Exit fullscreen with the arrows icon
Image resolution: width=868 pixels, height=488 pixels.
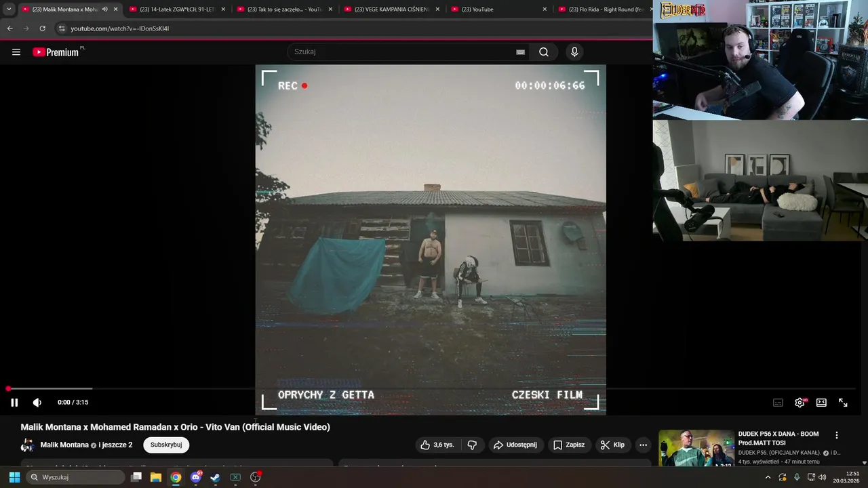coord(843,403)
